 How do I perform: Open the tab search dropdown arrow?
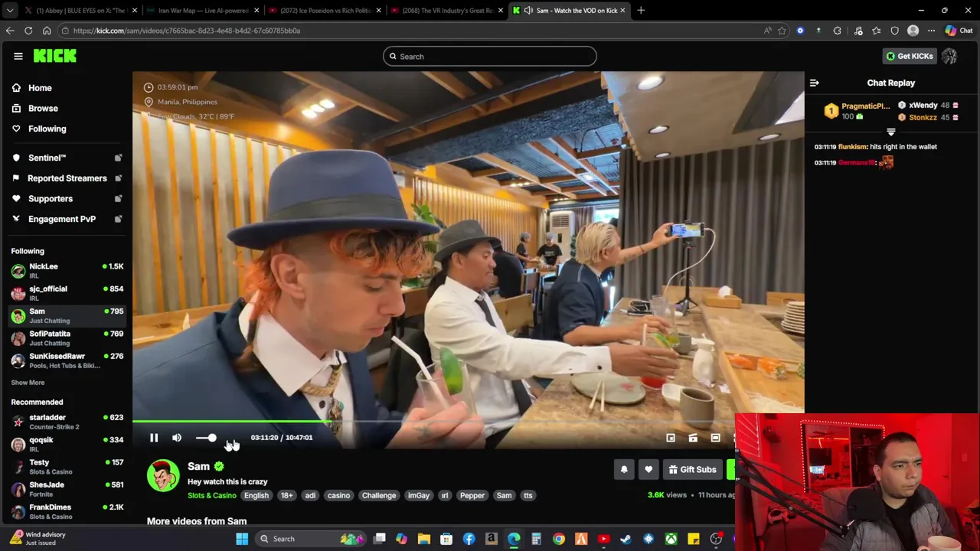point(9,11)
